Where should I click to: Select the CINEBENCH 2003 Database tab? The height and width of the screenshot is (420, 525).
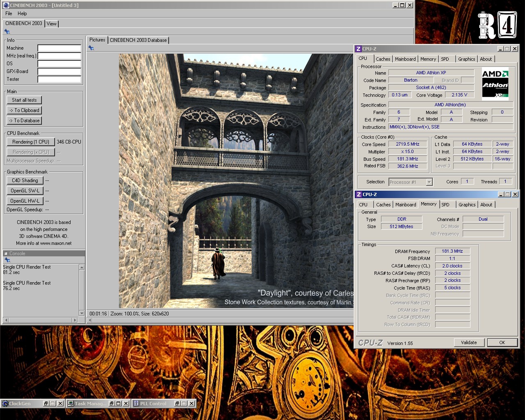click(x=138, y=40)
